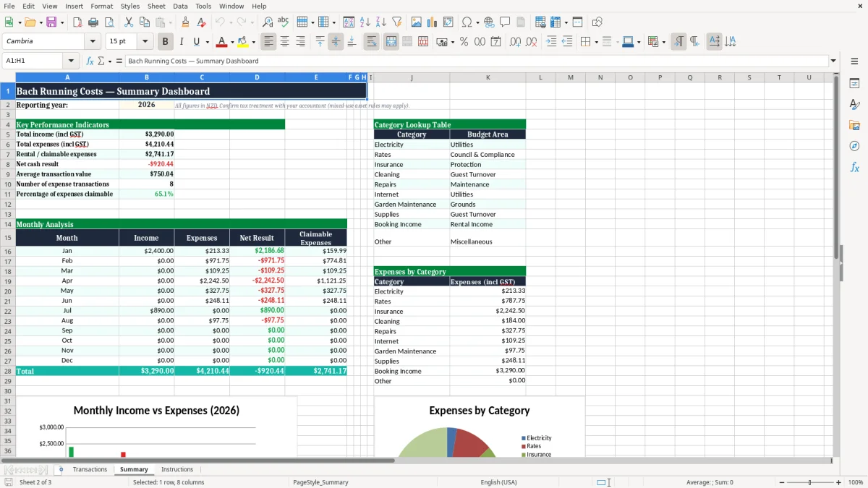Viewport: 868px width, 488px height.
Task: Toggle Underline formatting
Action: tap(196, 42)
